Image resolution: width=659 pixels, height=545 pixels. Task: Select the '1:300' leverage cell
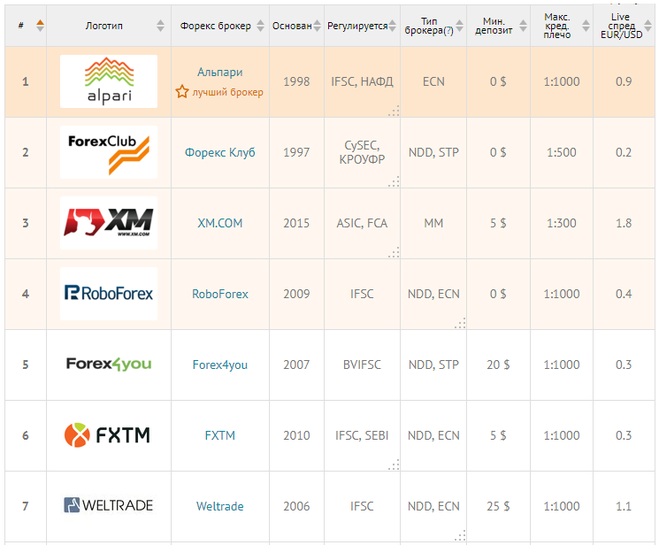[x=561, y=223]
